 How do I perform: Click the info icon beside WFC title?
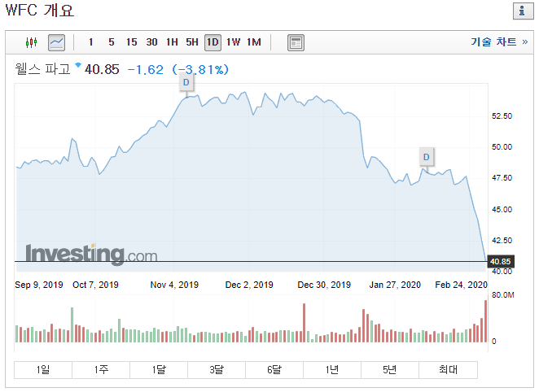523,11
